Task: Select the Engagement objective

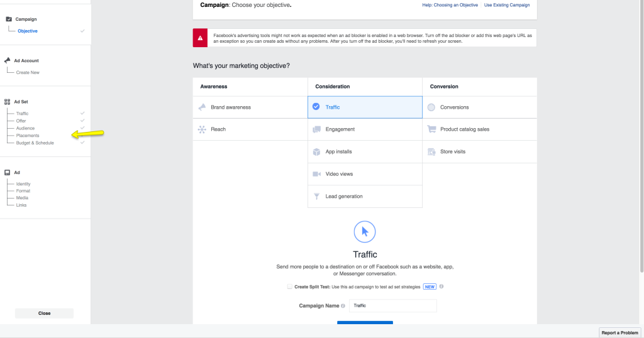Action: (365, 129)
